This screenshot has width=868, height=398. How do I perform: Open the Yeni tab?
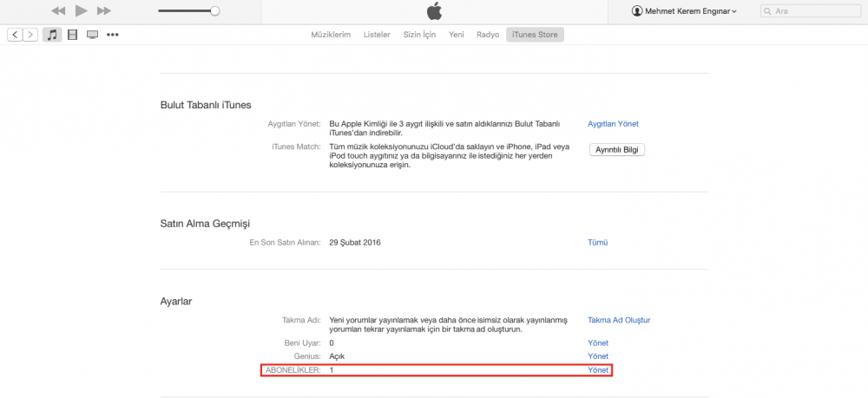pos(457,35)
